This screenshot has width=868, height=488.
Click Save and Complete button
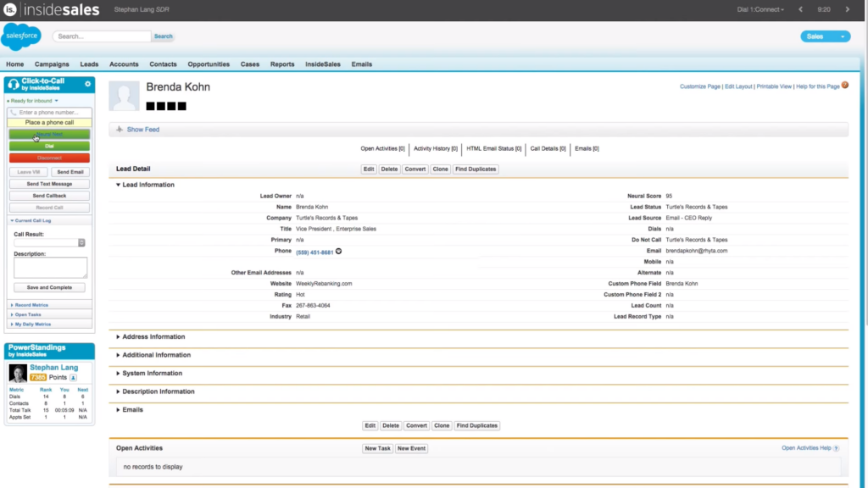tap(49, 288)
